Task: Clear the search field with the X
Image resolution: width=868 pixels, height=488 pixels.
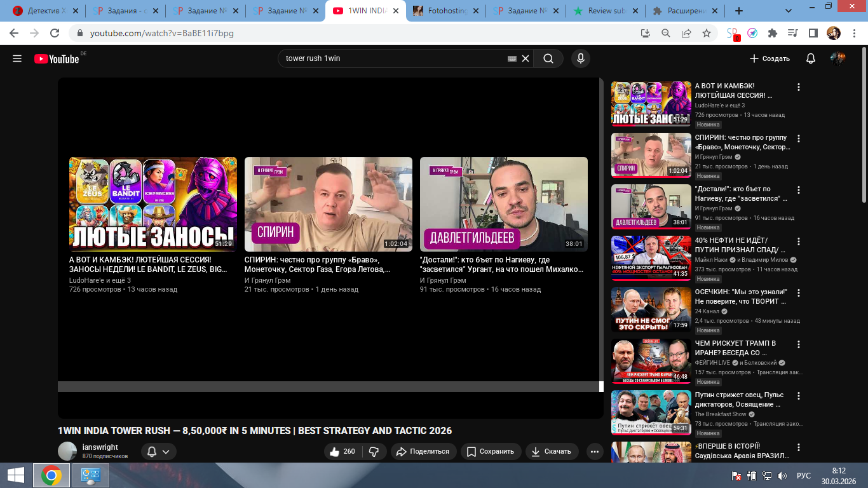Action: (526, 58)
